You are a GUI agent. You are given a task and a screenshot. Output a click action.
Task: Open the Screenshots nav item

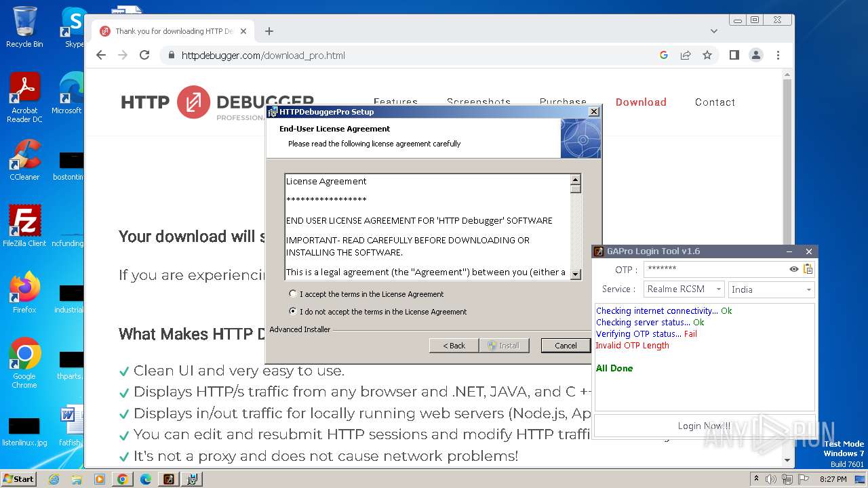478,102
